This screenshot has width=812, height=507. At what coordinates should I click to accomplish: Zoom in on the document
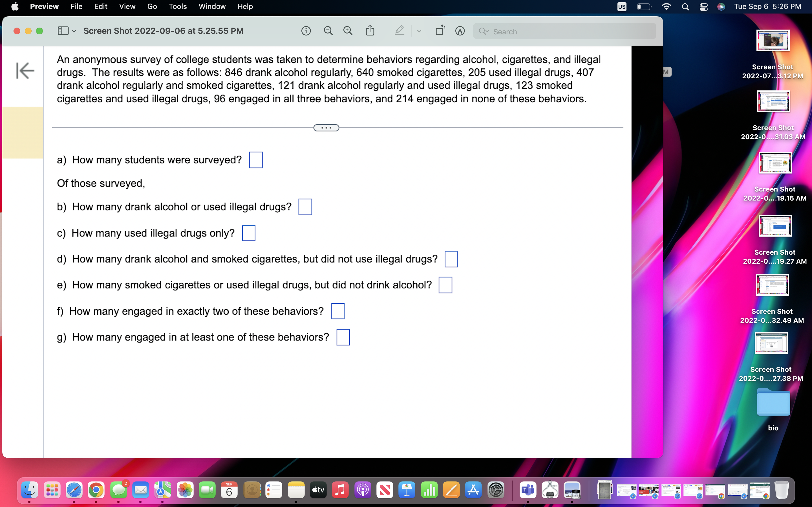pos(348,30)
